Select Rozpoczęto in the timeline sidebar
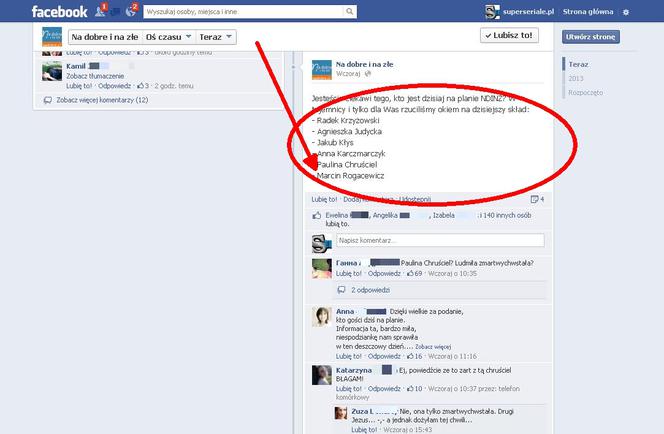 (585, 92)
